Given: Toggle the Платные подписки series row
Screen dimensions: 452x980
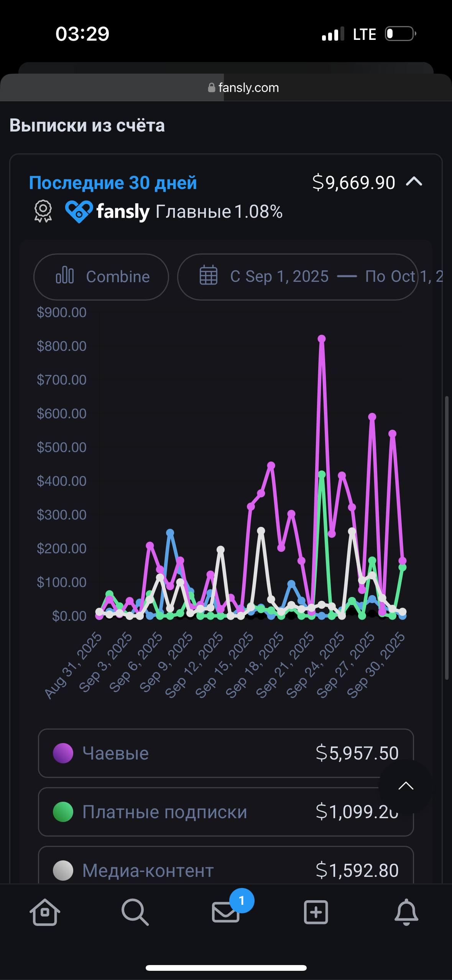Looking at the screenshot, I should click(226, 812).
